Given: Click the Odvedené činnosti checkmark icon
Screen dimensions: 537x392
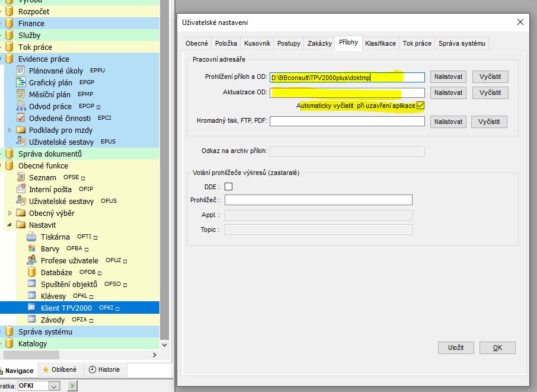Looking at the screenshot, I should (x=21, y=118).
